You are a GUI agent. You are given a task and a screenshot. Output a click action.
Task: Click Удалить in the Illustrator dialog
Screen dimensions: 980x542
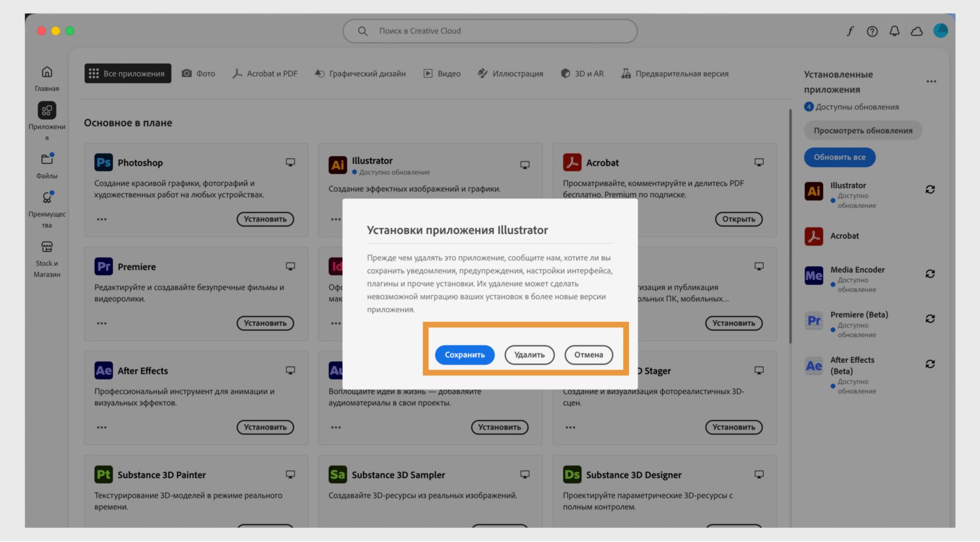pos(529,355)
